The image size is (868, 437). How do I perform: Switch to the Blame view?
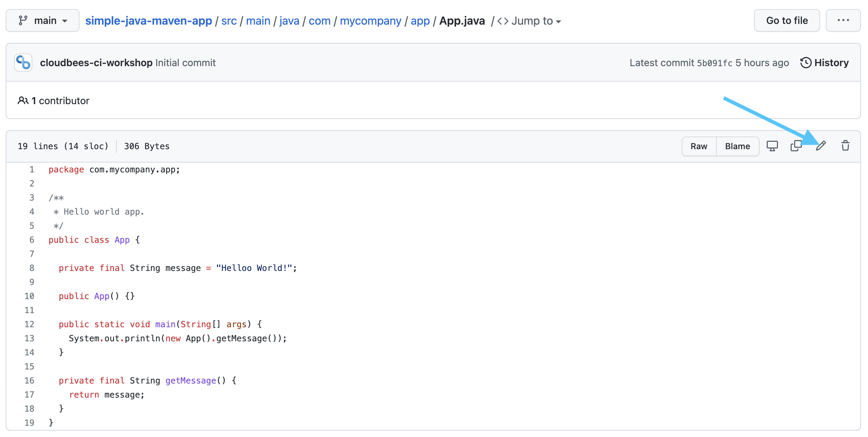737,146
